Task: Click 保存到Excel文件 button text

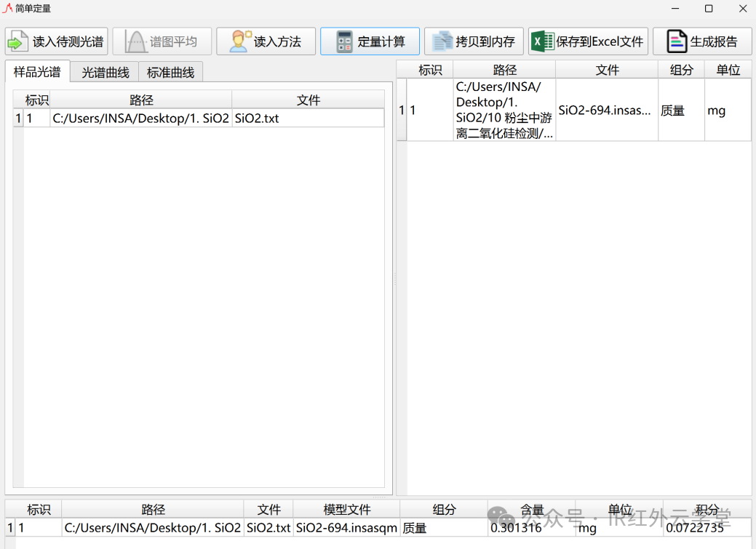Action: [x=600, y=42]
